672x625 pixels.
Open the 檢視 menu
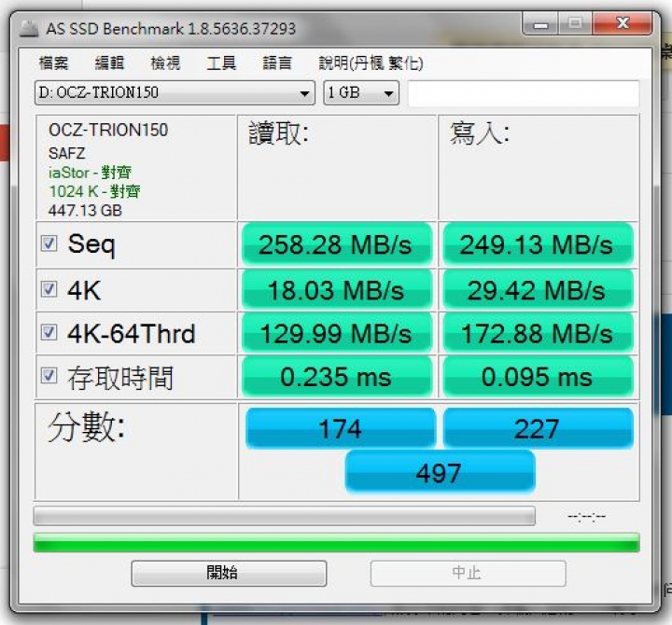(165, 63)
